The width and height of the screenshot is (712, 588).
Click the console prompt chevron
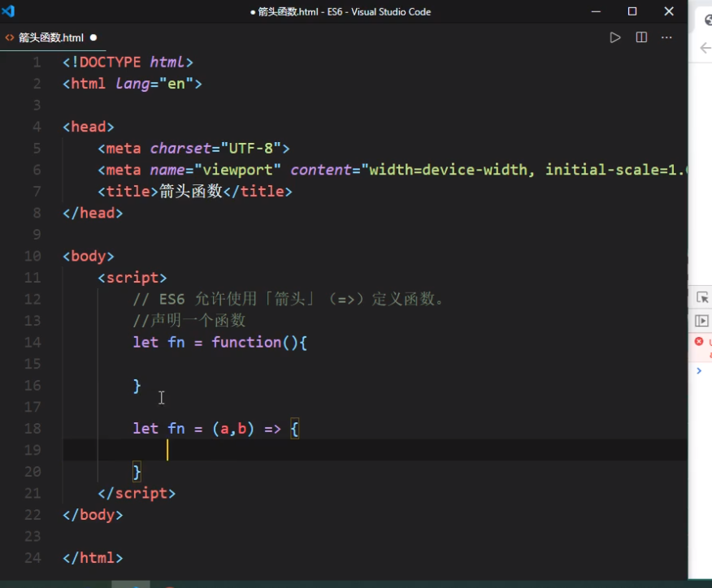point(699,370)
